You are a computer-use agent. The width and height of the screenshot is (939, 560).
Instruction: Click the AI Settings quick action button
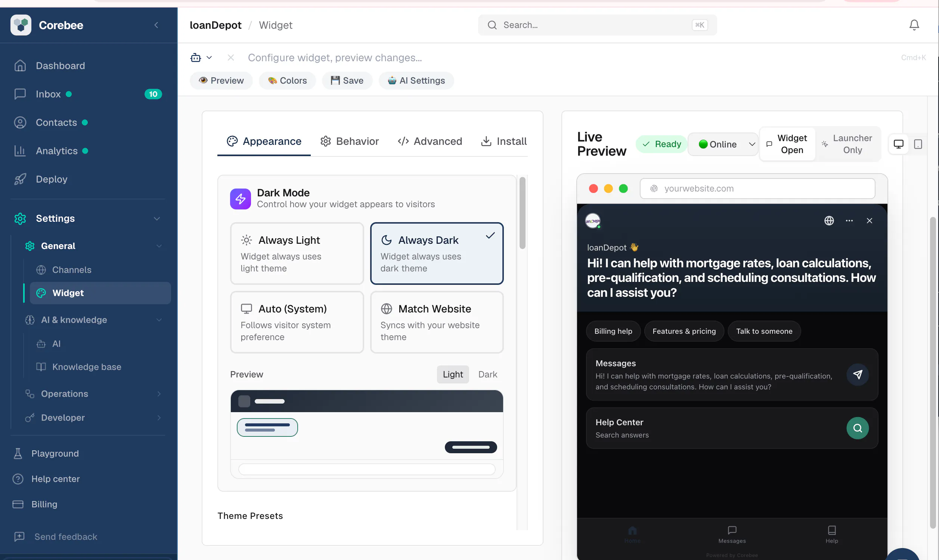[416, 80]
